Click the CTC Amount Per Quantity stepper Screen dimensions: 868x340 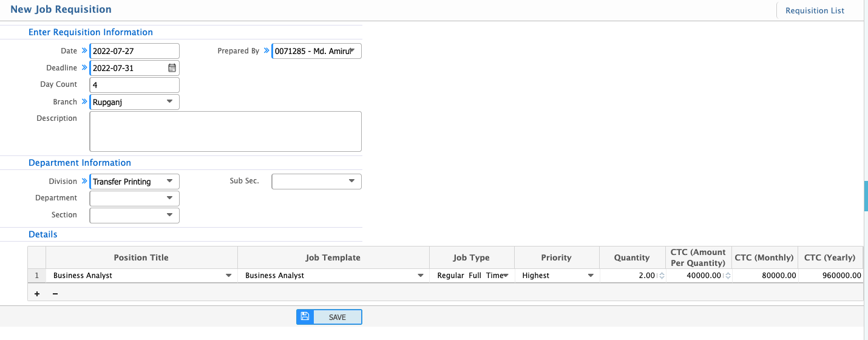click(728, 276)
